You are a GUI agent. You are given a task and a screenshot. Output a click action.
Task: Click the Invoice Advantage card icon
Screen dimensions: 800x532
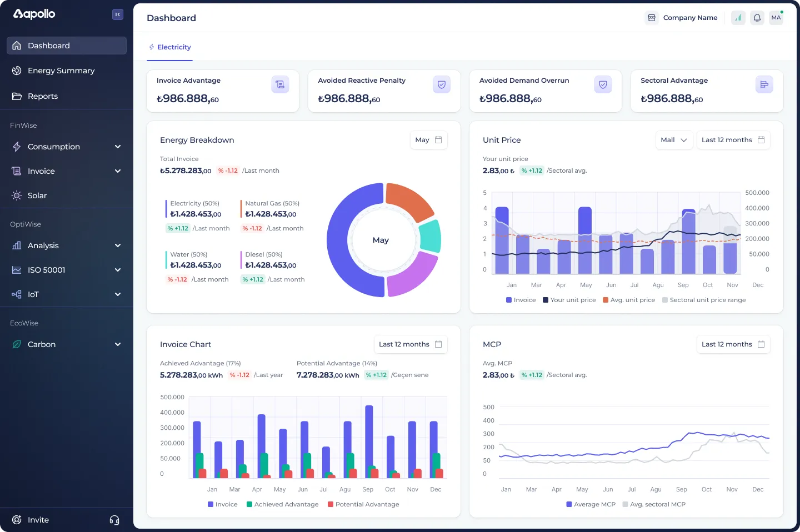(x=280, y=84)
